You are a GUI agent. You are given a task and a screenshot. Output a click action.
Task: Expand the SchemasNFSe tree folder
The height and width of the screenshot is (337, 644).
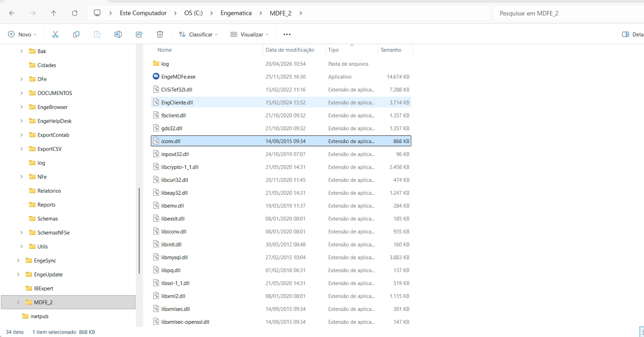tap(22, 232)
